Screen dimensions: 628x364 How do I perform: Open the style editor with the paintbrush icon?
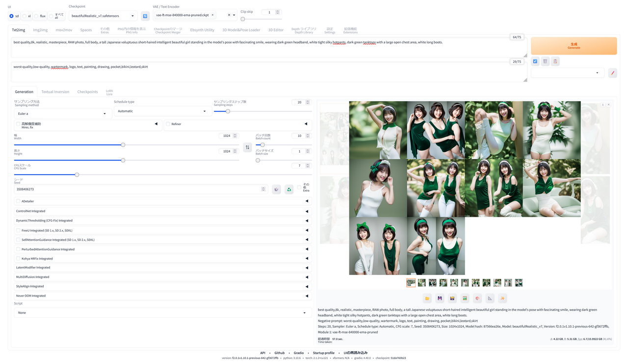(612, 73)
